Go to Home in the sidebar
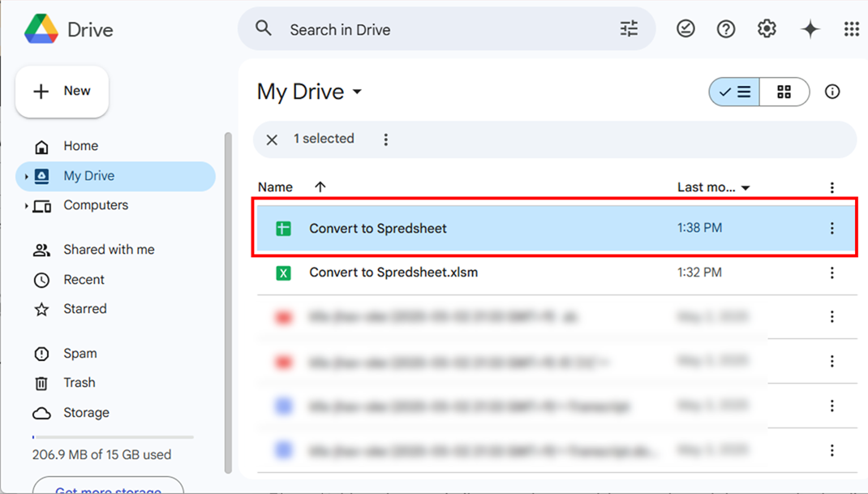This screenshot has height=494, width=868. pos(81,146)
